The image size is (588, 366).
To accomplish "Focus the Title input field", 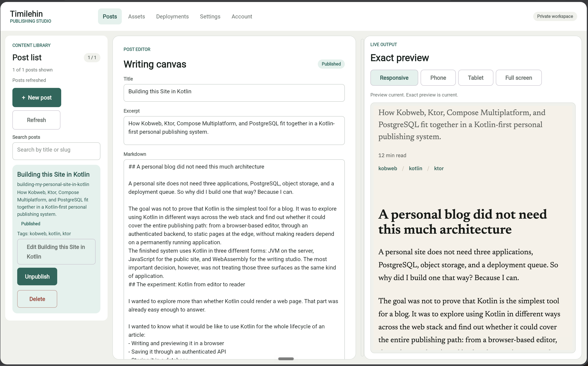I will coord(234,93).
